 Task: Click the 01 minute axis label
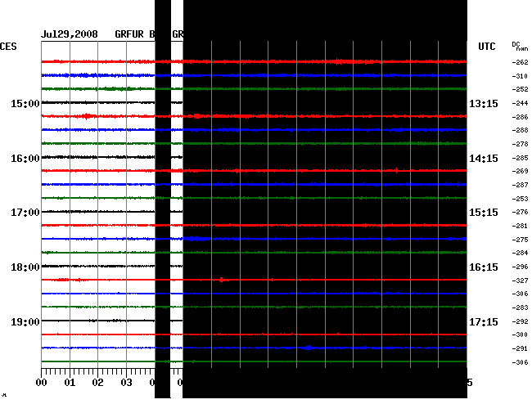70,383
